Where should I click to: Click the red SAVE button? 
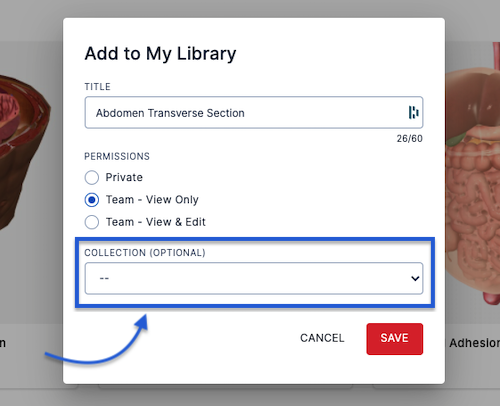pos(395,339)
